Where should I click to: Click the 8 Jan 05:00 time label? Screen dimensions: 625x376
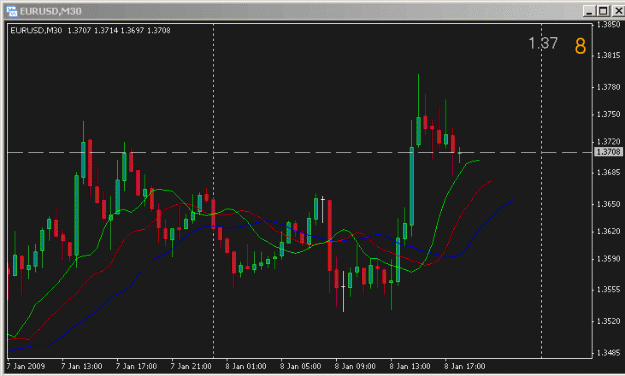tap(300, 366)
